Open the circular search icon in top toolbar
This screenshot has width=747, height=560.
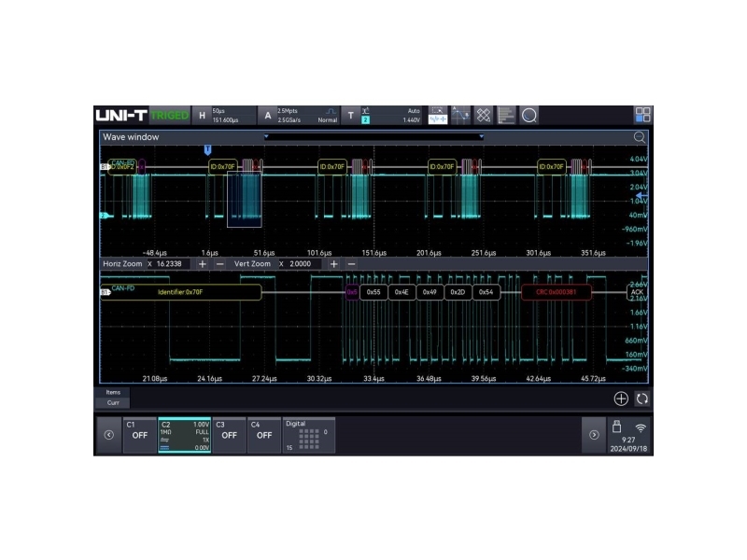529,115
